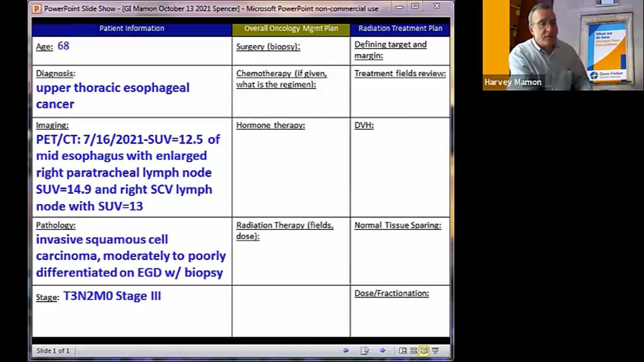Close the PowerPoint slide show window
Screen dimensions: 644x362
point(437,6)
